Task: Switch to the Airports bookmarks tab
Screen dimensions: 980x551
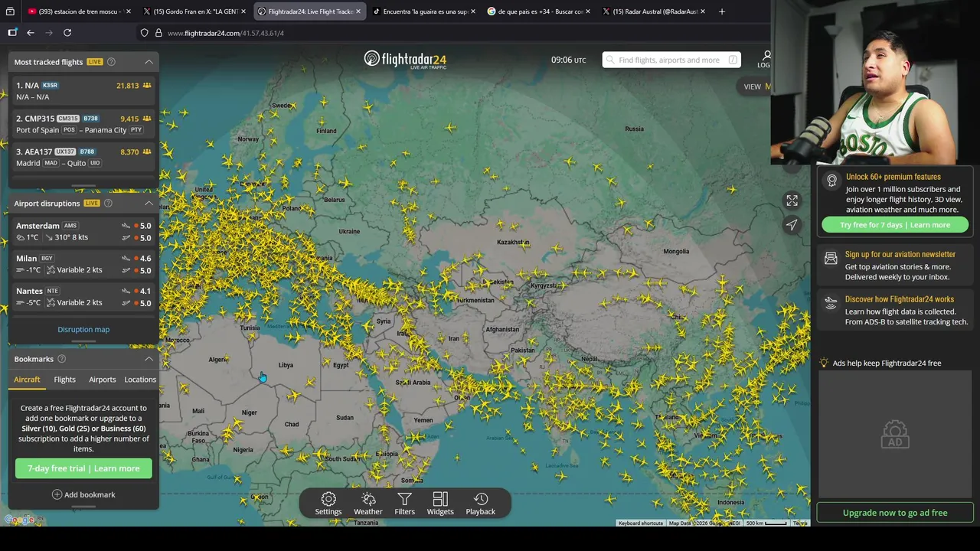Action: (103, 380)
